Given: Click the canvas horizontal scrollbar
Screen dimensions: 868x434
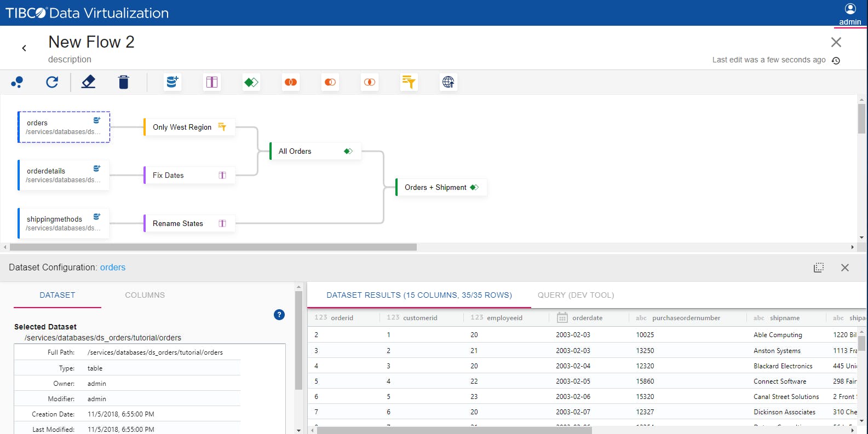Looking at the screenshot, I should tap(214, 247).
